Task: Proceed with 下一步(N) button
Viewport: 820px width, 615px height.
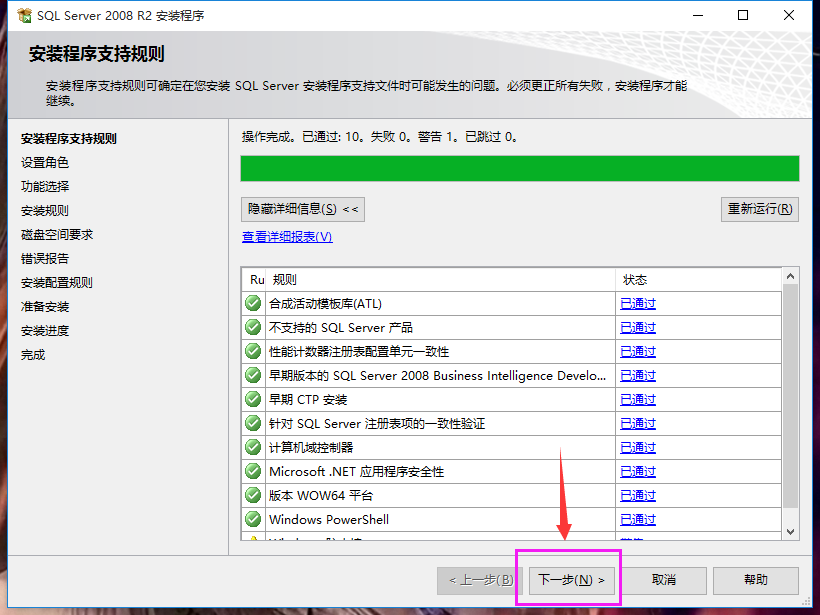Action: tap(571, 580)
